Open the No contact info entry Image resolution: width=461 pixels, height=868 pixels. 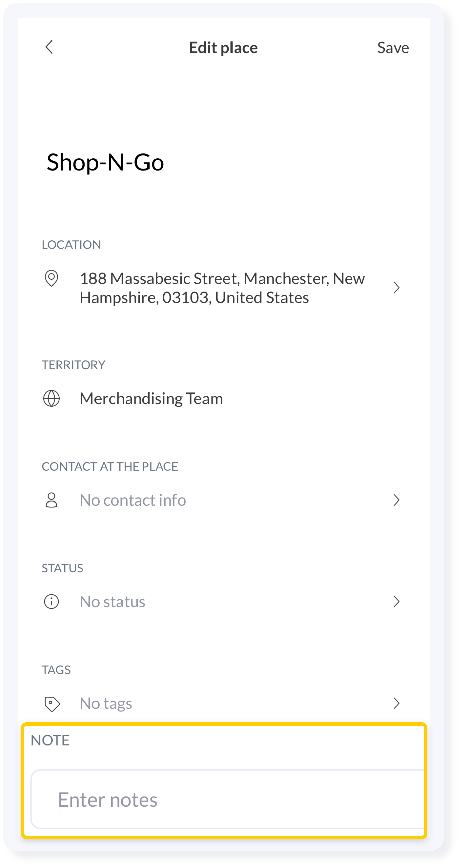coord(133,500)
